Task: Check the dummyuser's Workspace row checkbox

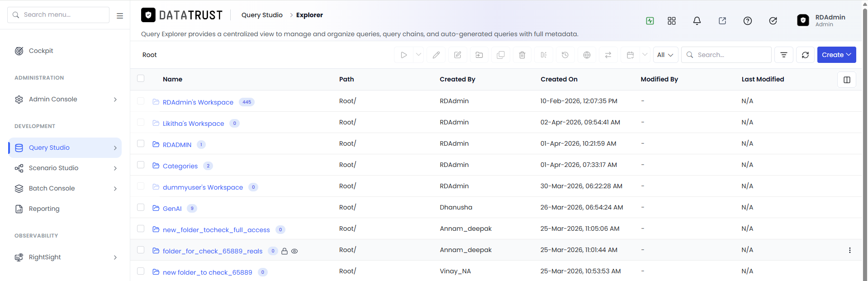Action: 141,186
